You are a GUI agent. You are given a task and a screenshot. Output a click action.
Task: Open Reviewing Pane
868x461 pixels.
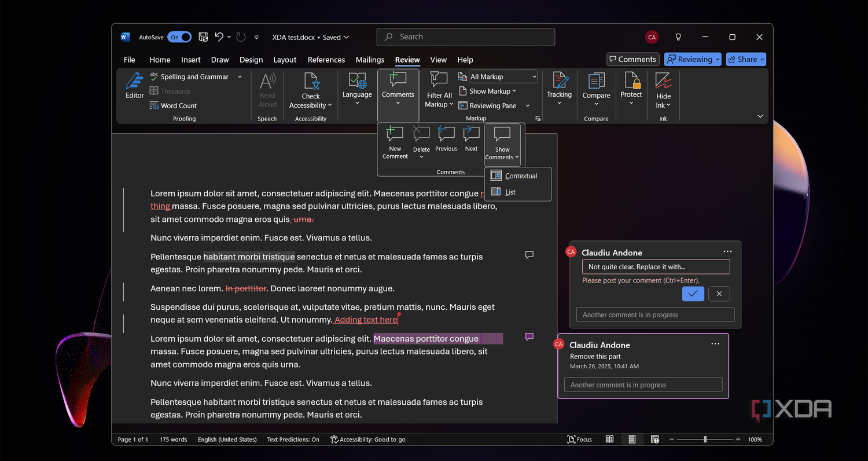click(487, 105)
